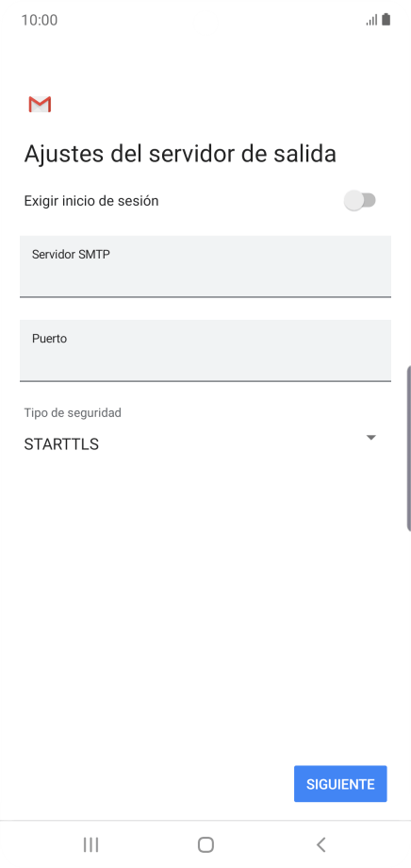411x868 pixels.
Task: Go to the home screen via nav bar
Action: 205,844
